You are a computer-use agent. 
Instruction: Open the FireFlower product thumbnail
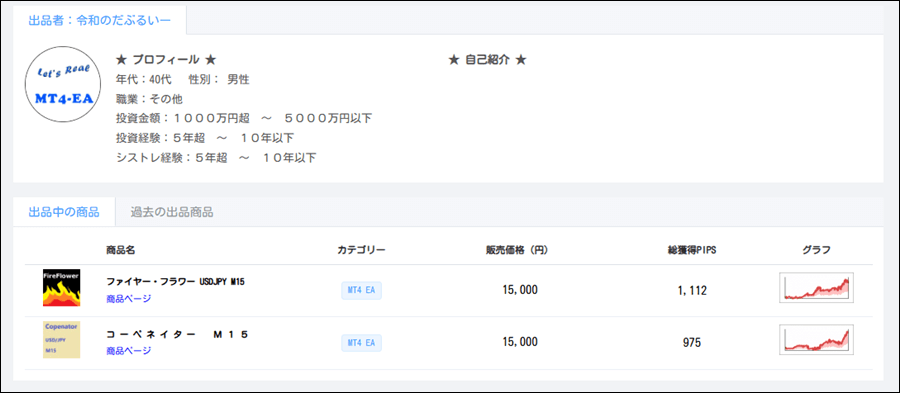pos(61,287)
